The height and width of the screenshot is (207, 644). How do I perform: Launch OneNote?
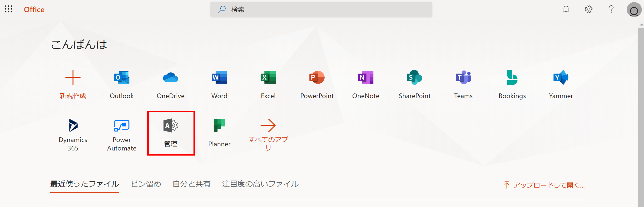(x=366, y=84)
